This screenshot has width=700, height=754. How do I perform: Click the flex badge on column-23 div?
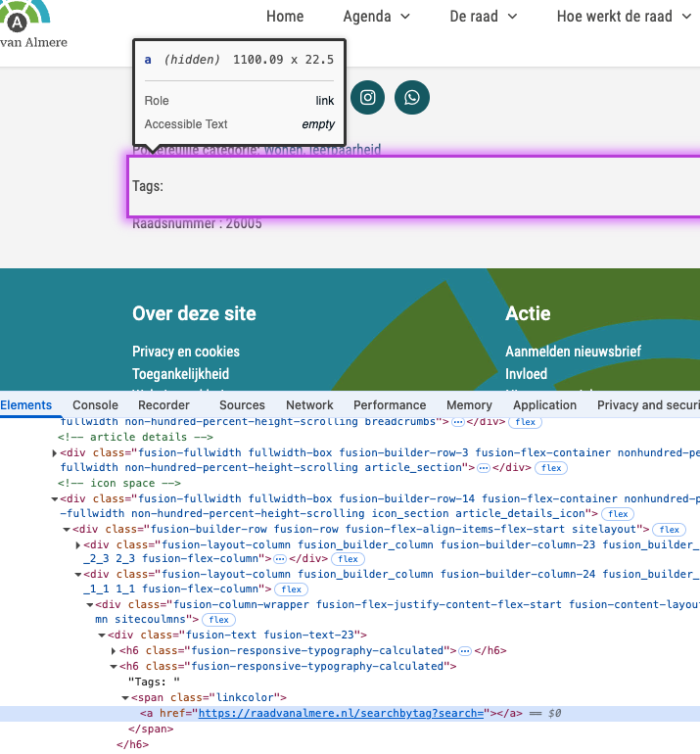click(x=349, y=559)
